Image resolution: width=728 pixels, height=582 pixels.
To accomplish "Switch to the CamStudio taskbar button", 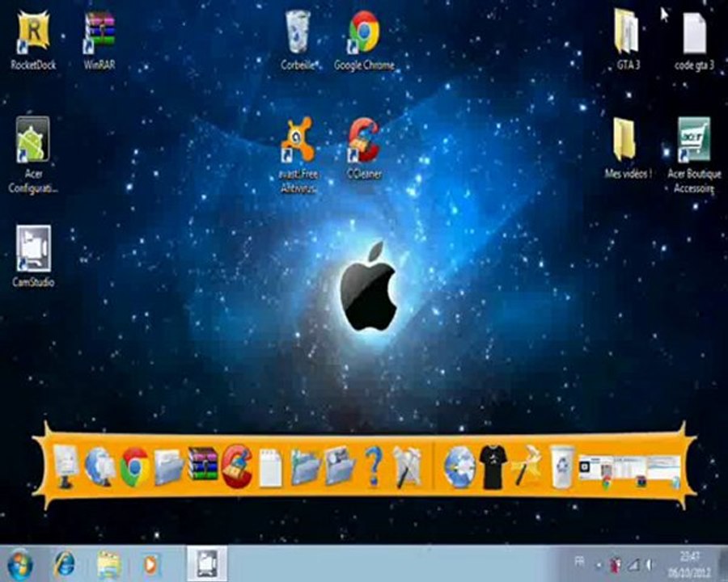I will tap(207, 564).
